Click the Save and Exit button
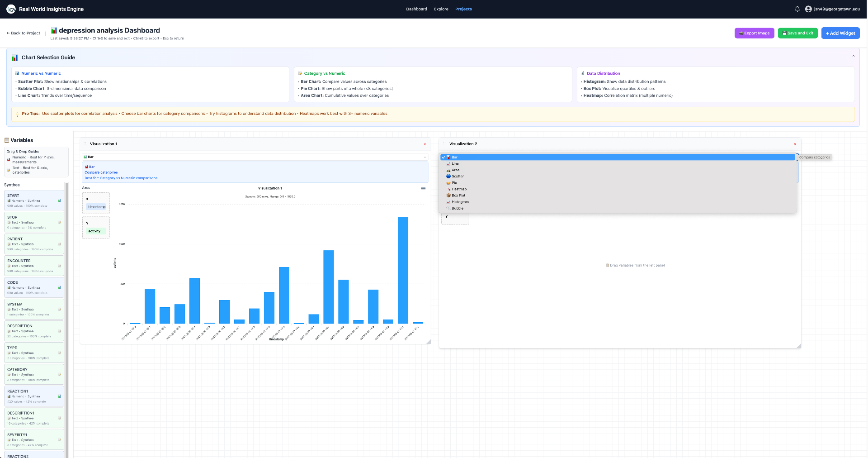The image size is (868, 458). (x=797, y=33)
